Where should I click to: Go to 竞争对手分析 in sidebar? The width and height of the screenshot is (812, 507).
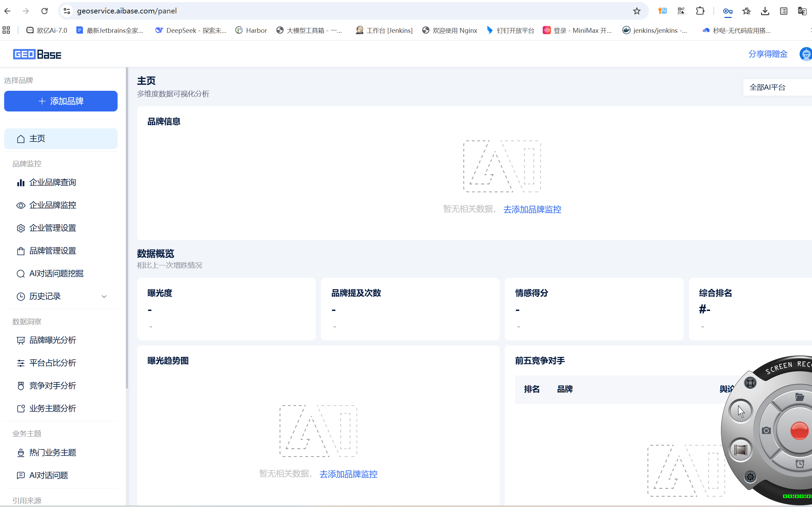pos(53,386)
